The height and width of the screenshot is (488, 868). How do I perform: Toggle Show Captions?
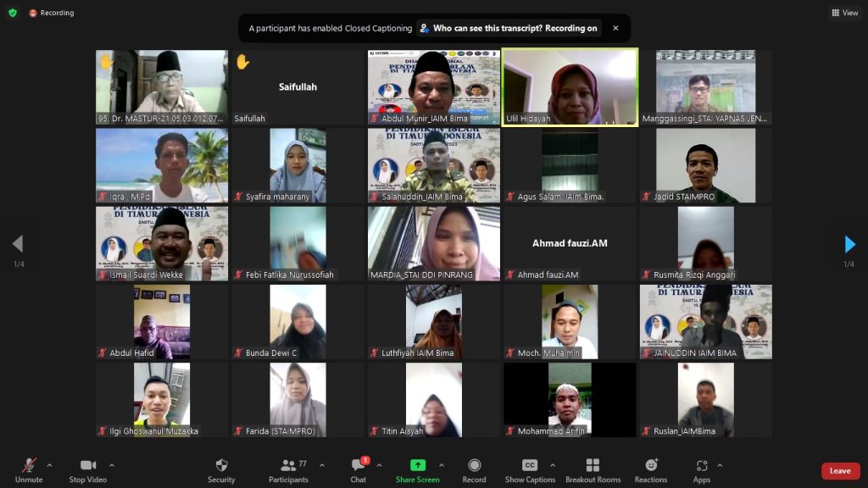[530, 470]
